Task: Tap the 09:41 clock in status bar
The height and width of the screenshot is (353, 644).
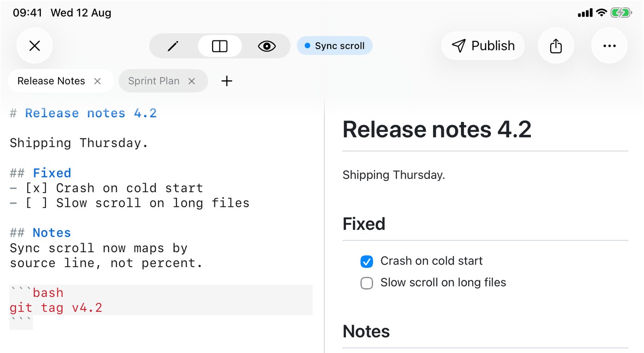Action: pos(28,13)
